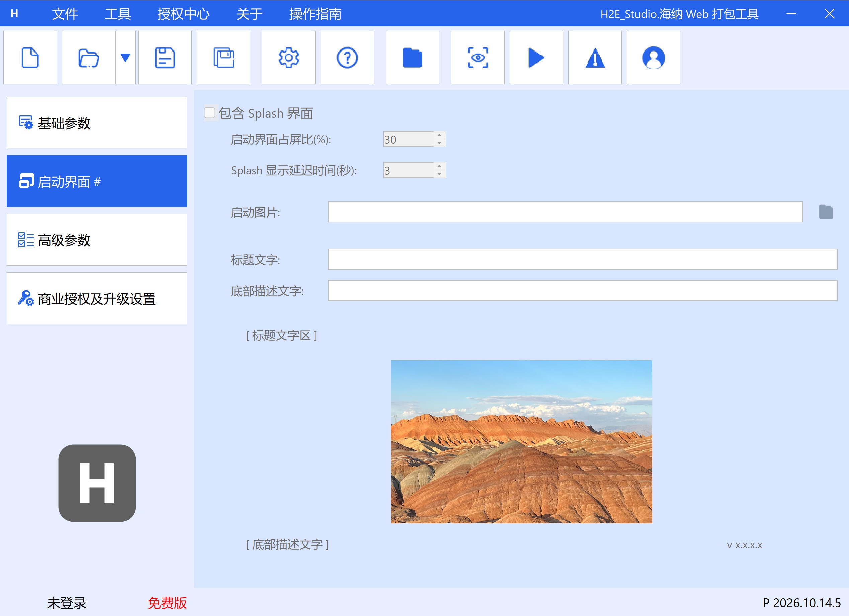Click the Splash 显示延迟时间 number field
849x616 pixels.
408,170
